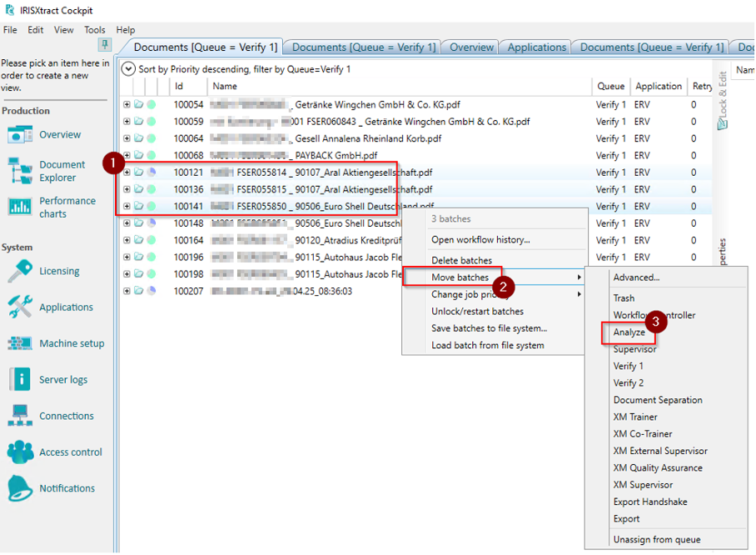Click the Lock & Edit panel icon
The height and width of the screenshot is (555, 756).
tap(722, 123)
